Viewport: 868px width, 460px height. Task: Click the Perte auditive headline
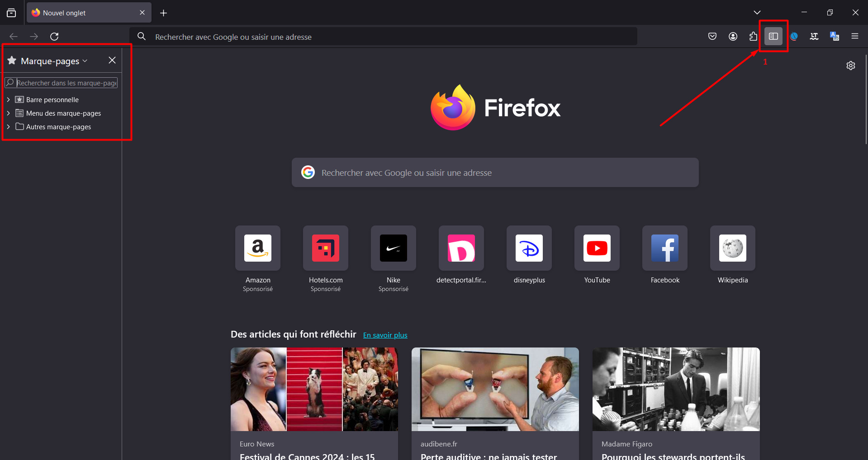(489, 456)
